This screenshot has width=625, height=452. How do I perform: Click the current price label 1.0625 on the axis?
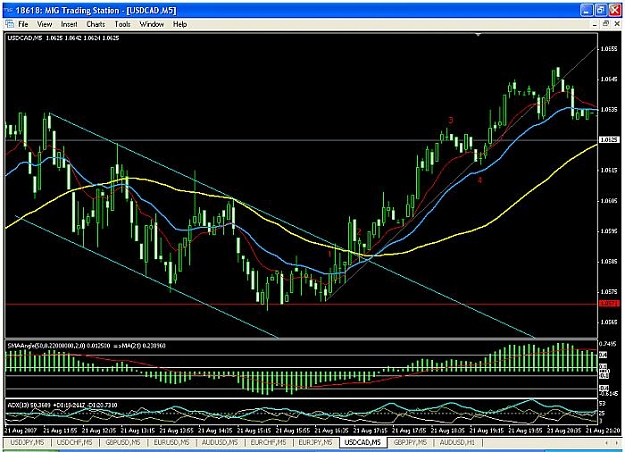(609, 140)
